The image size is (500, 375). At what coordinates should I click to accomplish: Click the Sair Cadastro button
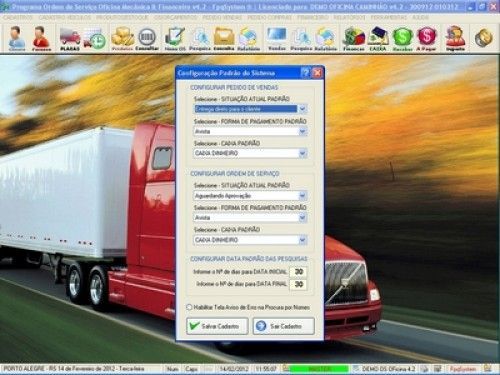click(x=284, y=326)
